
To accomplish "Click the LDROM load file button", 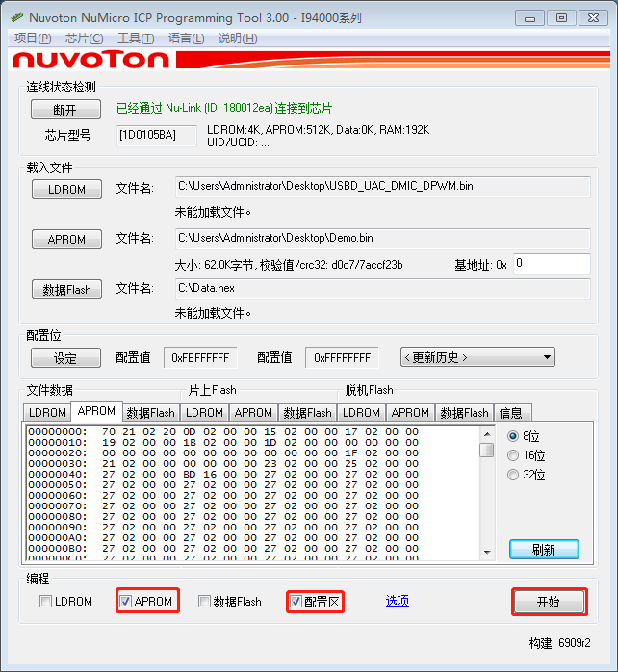I will pyautogui.click(x=66, y=189).
